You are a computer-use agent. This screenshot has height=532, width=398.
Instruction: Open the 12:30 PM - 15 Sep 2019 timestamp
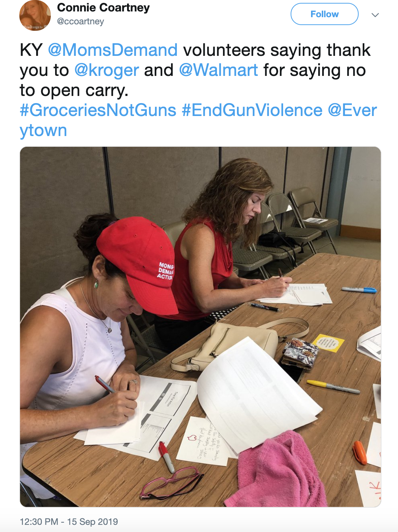click(x=69, y=522)
